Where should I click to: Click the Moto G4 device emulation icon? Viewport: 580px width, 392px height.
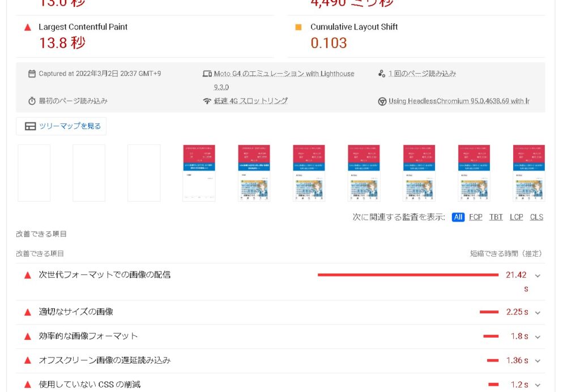pyautogui.click(x=207, y=74)
